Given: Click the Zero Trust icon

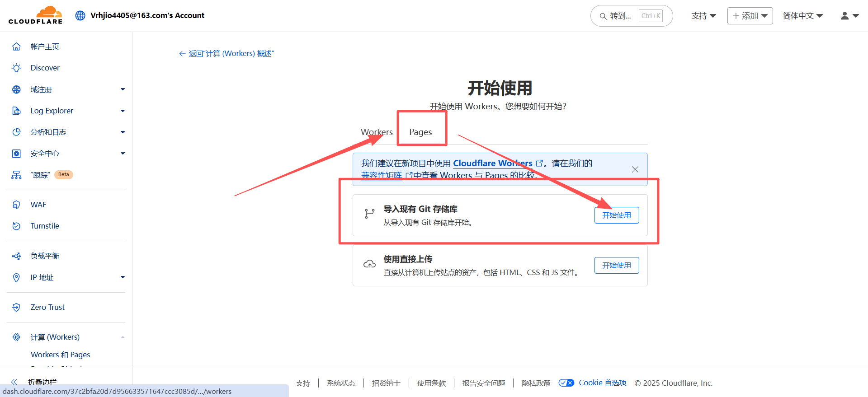Looking at the screenshot, I should 16,307.
